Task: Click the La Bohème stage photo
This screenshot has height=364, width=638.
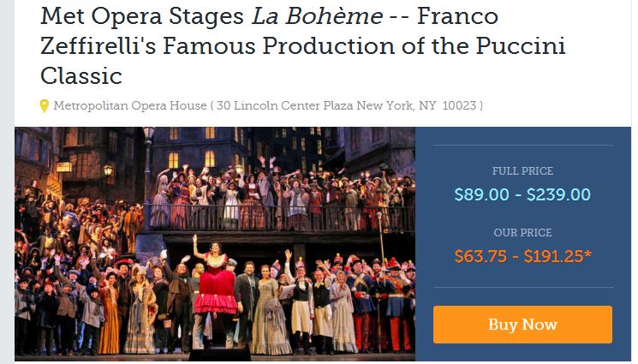Action: 214,243
